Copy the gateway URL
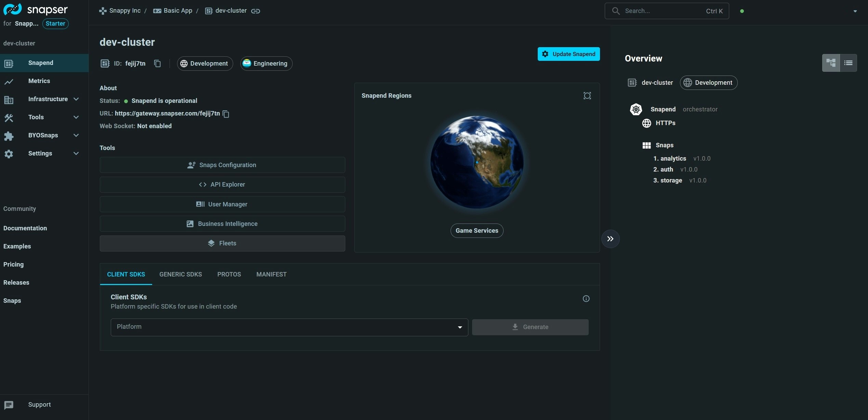This screenshot has height=420, width=868. [x=226, y=114]
